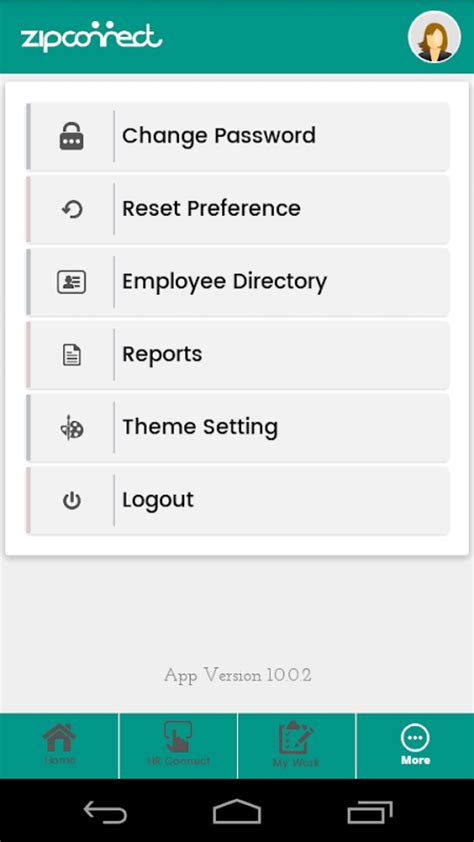Tap the ID card Employee Directory icon
474x842 pixels.
click(71, 282)
